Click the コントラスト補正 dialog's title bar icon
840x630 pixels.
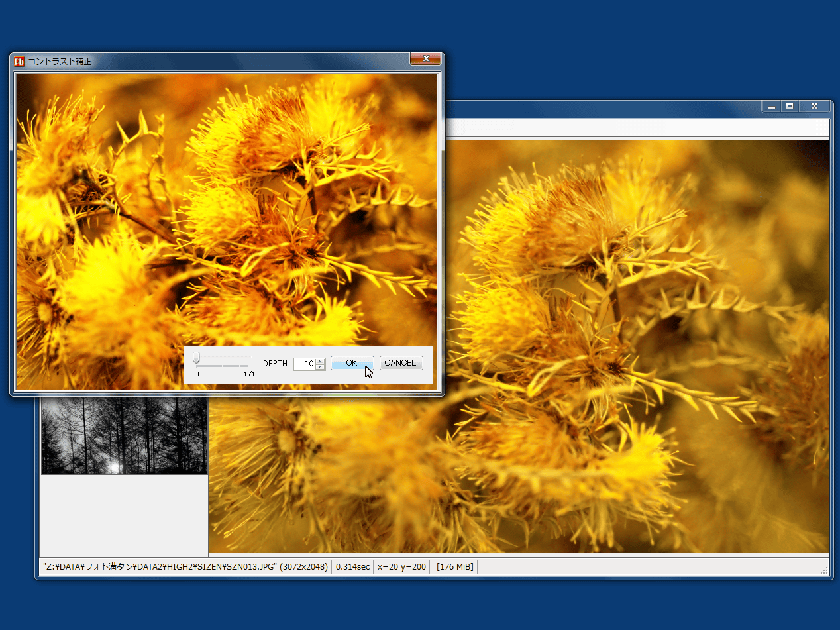click(19, 62)
